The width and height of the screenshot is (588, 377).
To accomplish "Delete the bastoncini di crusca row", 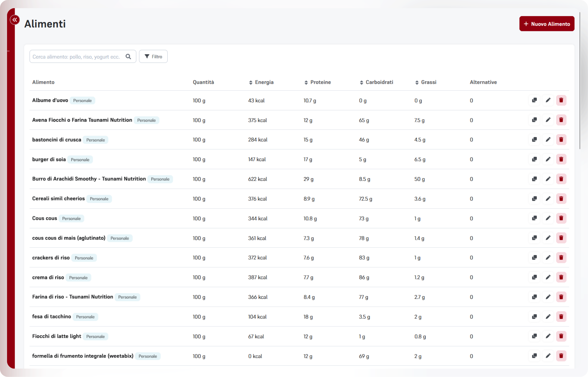I will coord(561,139).
